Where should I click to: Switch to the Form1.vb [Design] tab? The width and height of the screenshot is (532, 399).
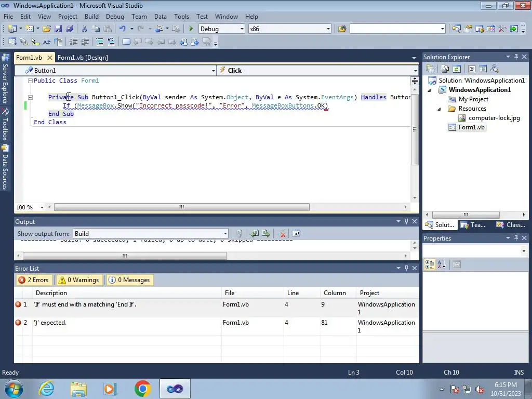[x=83, y=58]
